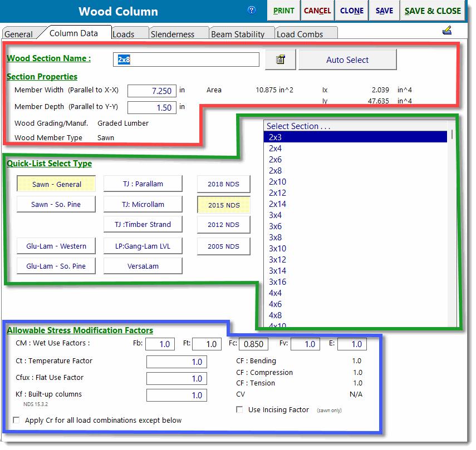Choose Sawn - So. Pine quick-list type

[x=56, y=204]
